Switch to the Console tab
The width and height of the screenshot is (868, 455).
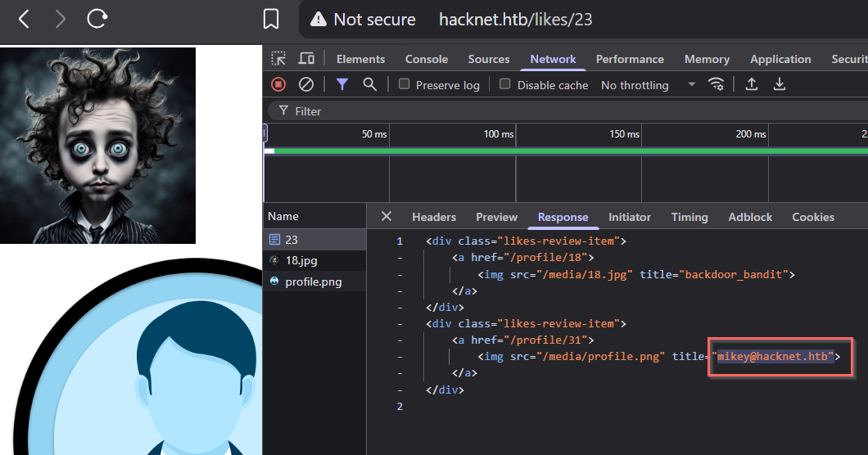click(x=427, y=59)
